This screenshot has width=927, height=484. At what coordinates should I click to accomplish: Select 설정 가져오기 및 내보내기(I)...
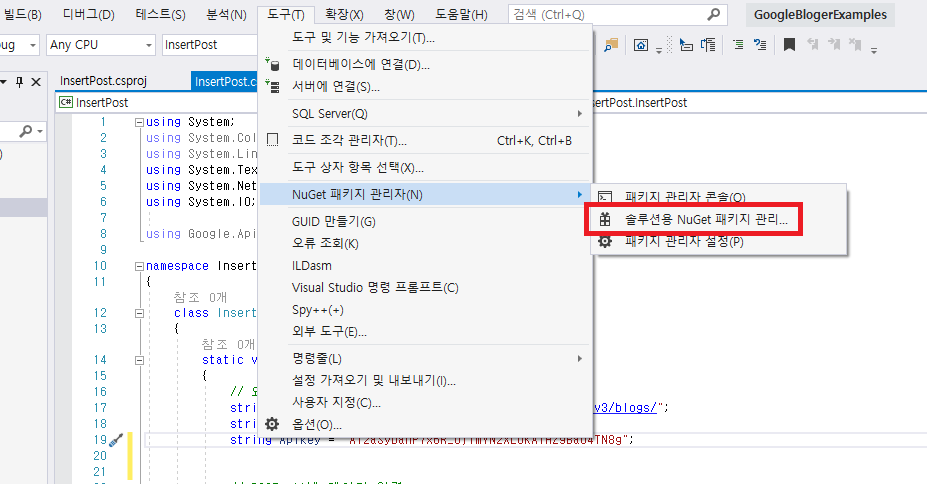[426, 381]
